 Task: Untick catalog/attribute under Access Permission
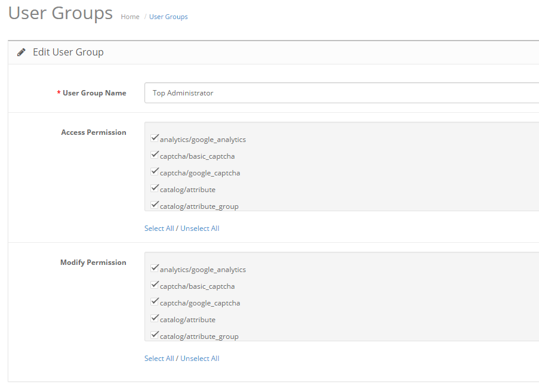pos(155,189)
